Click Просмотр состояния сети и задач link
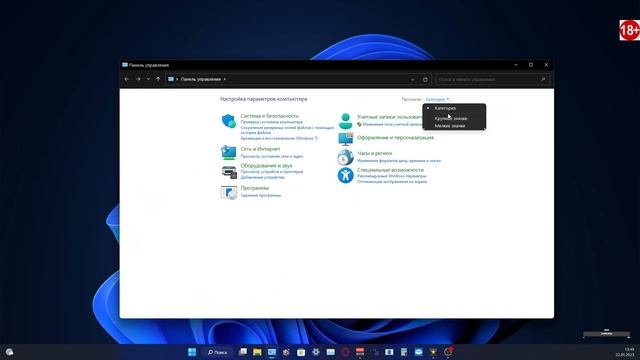640x360 pixels. point(272,156)
